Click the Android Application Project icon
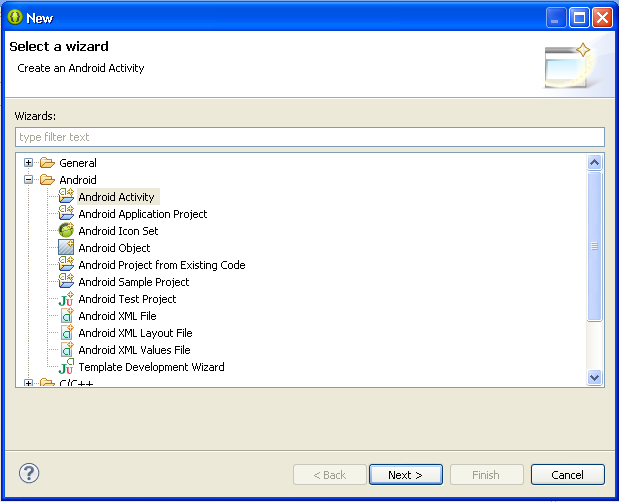Viewport: 619px width, 502px height. click(x=66, y=213)
